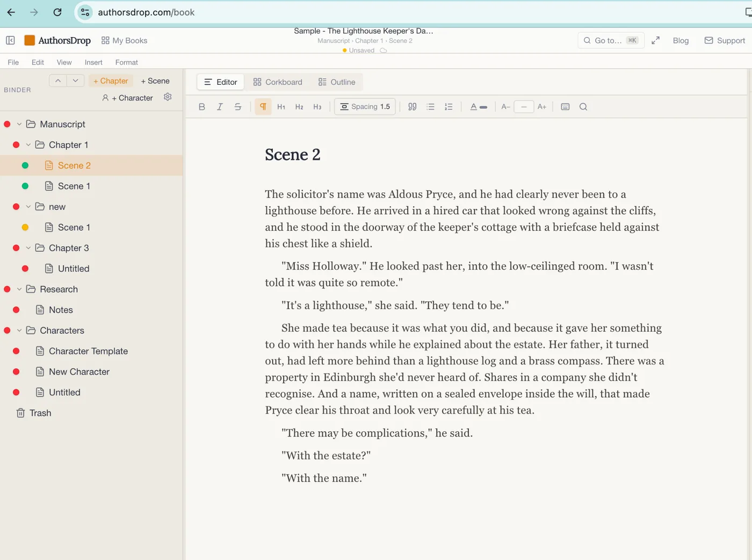The image size is (752, 560).
Task: Move item up with the binder up arrow
Action: tap(58, 81)
